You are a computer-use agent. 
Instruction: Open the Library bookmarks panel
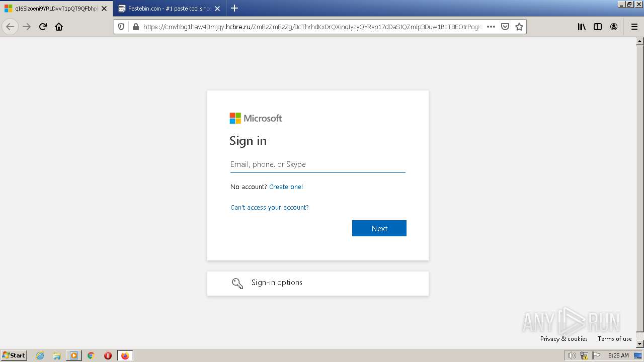pyautogui.click(x=582, y=27)
